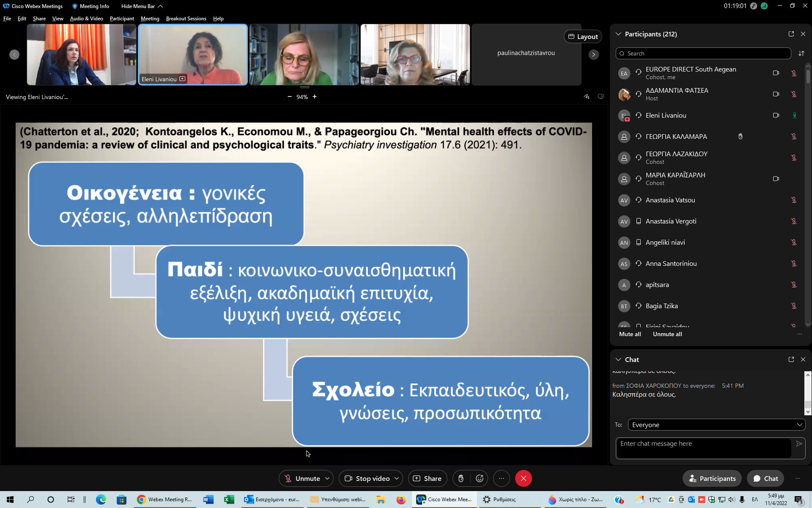Screen dimensions: 812x508
Task: Click the chat message input field
Action: [x=704, y=448]
